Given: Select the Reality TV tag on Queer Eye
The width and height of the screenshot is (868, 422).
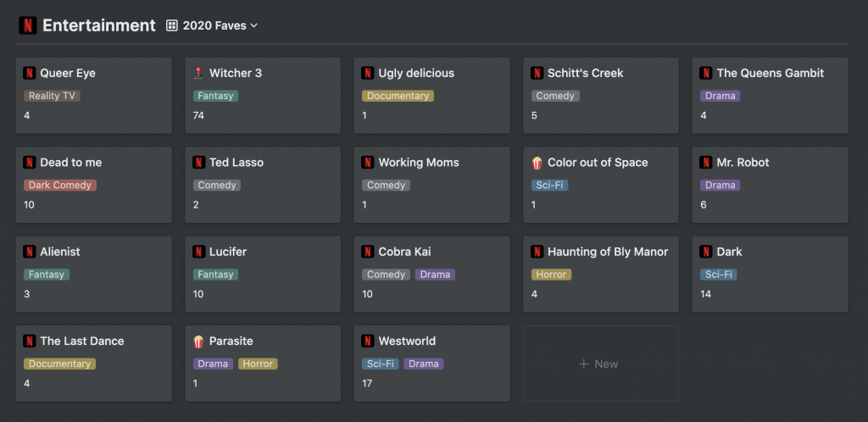Looking at the screenshot, I should pos(52,96).
